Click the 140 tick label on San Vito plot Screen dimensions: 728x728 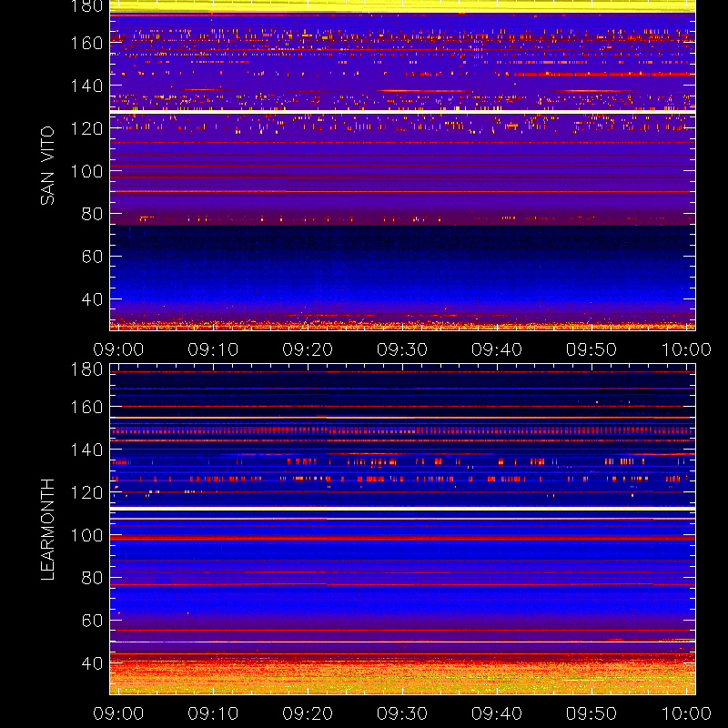click(x=86, y=86)
